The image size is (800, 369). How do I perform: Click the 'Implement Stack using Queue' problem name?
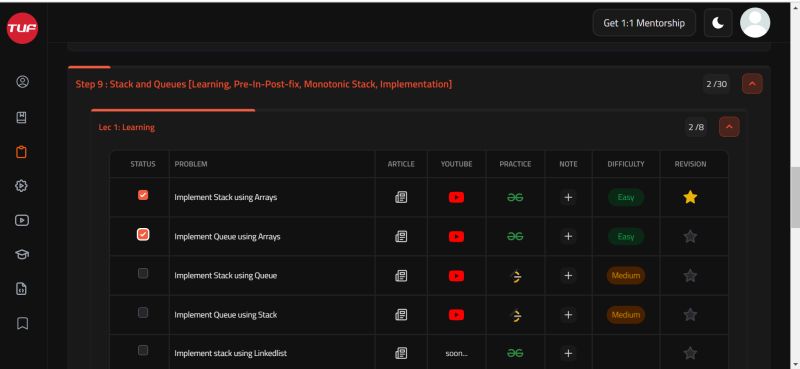(x=226, y=276)
